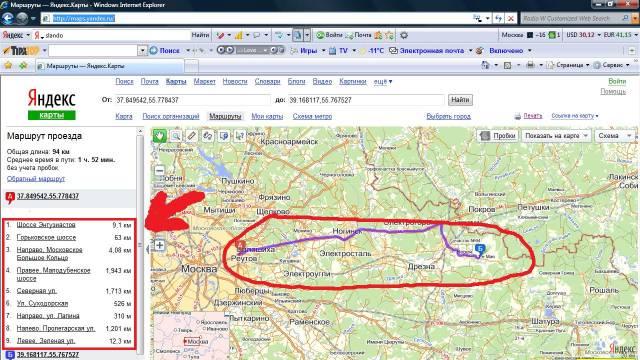This screenshot has height=360, width=640.
Task: Click the Найти button in Yandex toolbar
Action: pos(200,35)
